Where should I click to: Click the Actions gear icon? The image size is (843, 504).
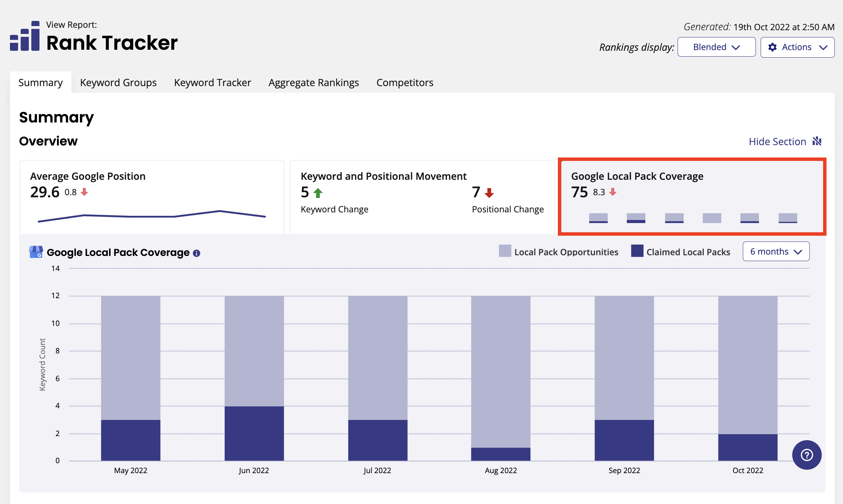point(772,47)
